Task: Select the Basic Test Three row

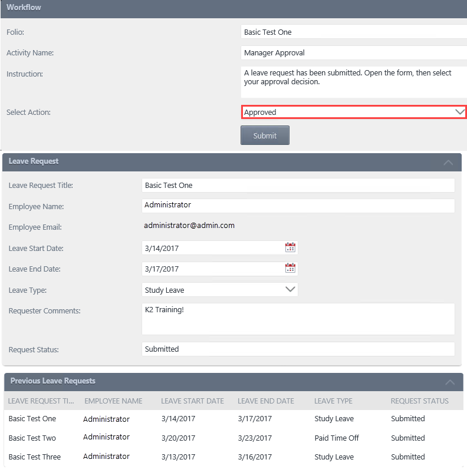Action: click(x=35, y=457)
